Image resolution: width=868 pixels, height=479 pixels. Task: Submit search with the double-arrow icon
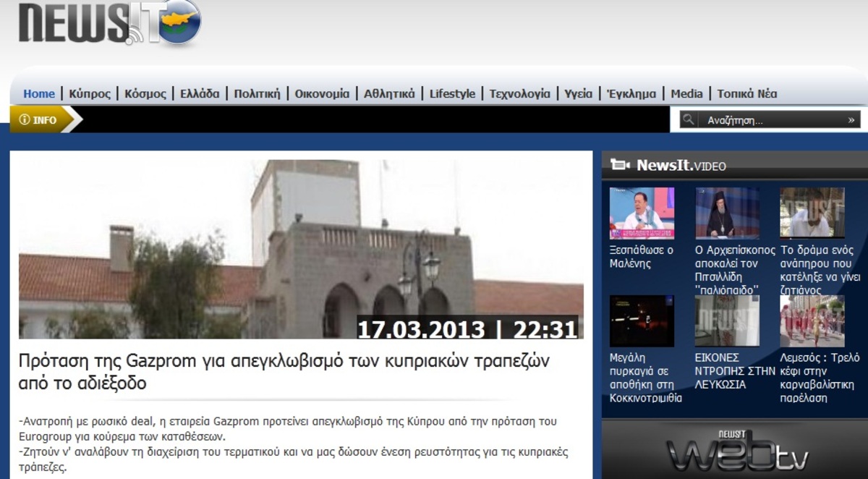tap(851, 120)
